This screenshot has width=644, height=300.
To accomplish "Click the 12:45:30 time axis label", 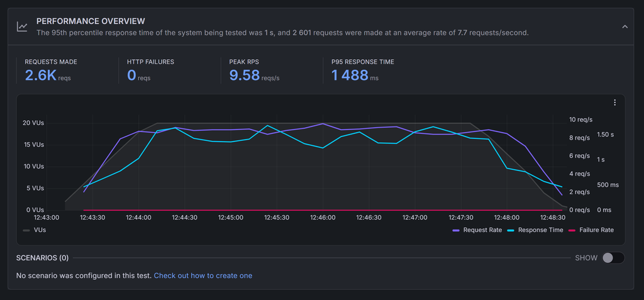I will [x=277, y=218].
